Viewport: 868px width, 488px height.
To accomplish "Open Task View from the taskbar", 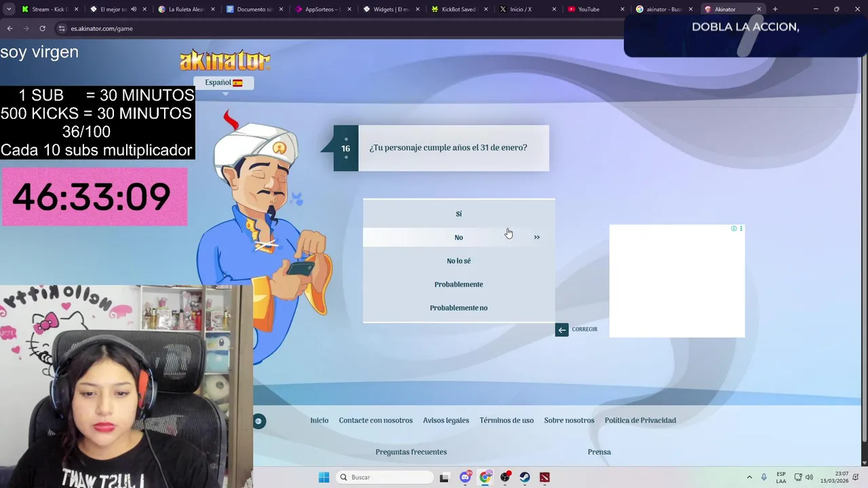I will click(444, 477).
